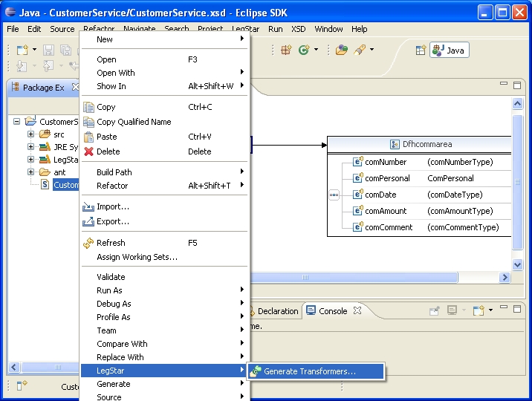Click the Save toolbar icon

tap(48, 50)
